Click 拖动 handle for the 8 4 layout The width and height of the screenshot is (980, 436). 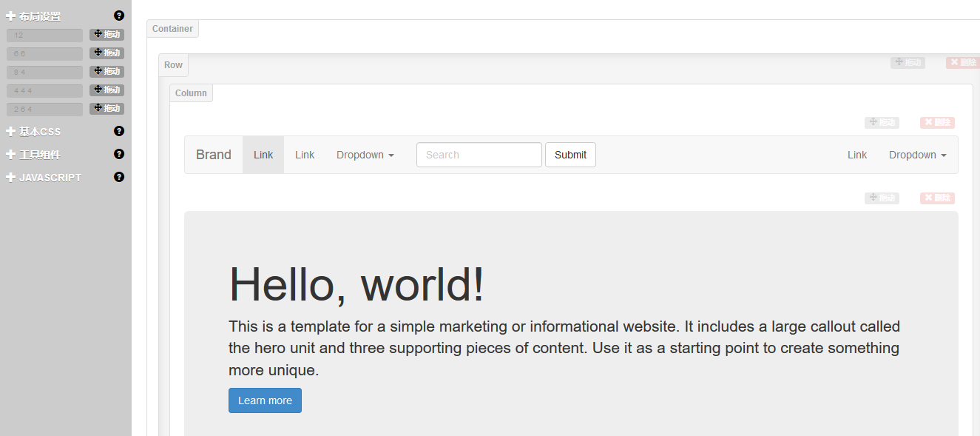(107, 72)
